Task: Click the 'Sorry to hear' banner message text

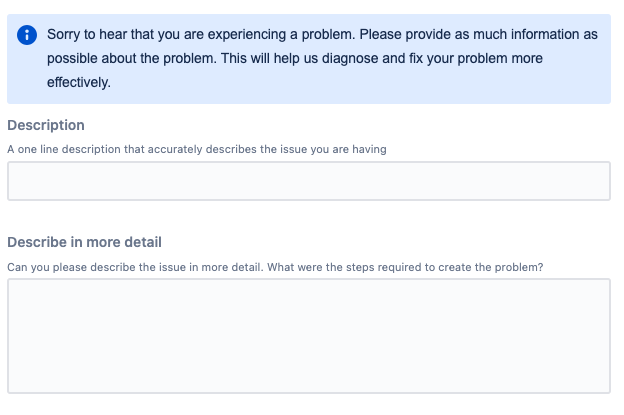Action: [322, 58]
